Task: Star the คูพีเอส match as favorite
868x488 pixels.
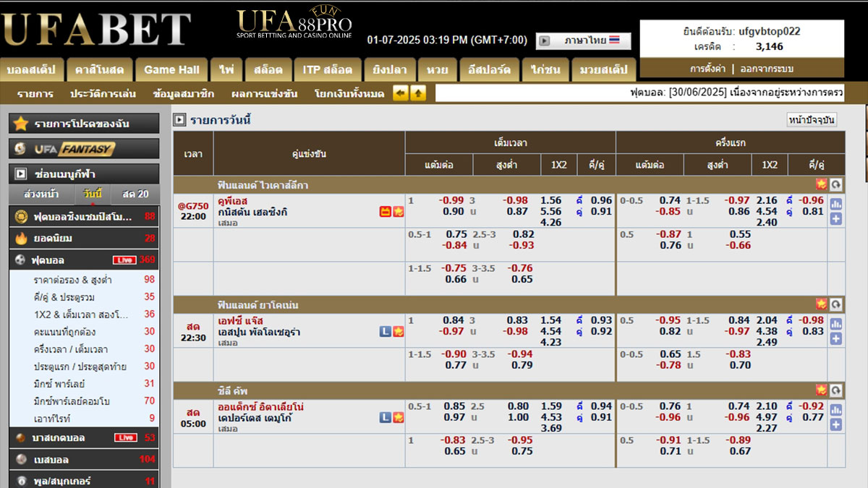Action: [x=398, y=212]
